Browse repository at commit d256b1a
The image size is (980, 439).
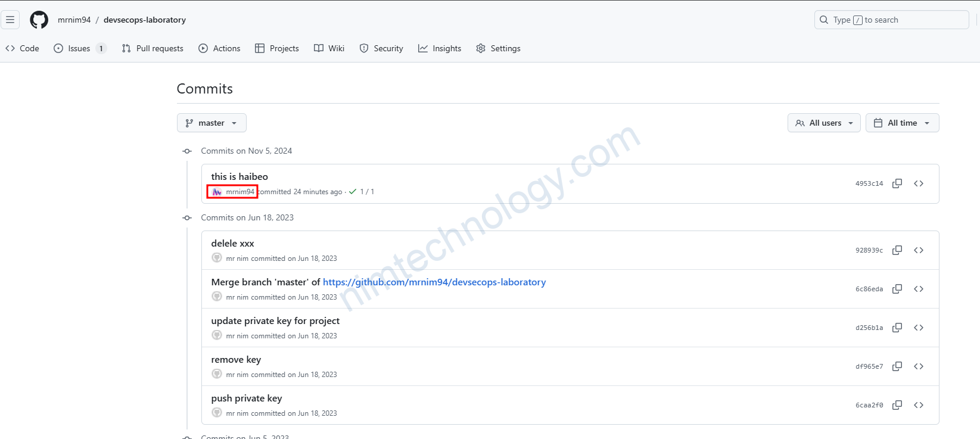918,328
